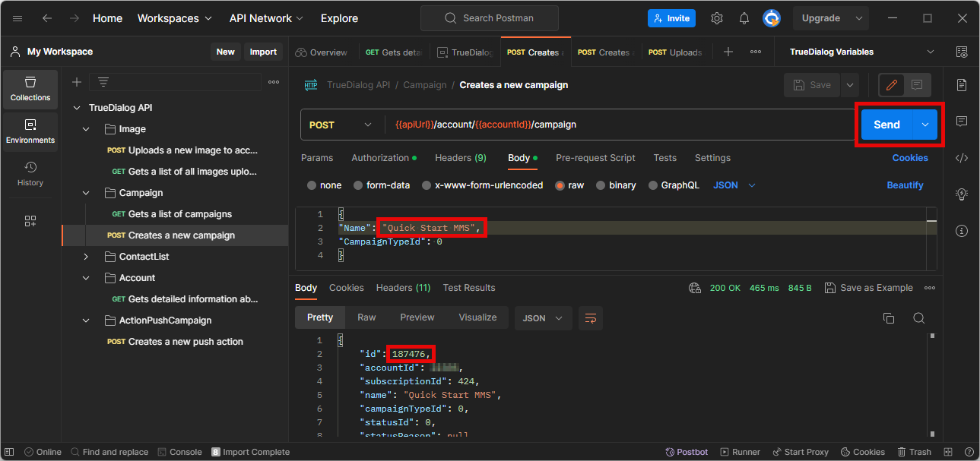Switch to edit mode pencil icon
This screenshot has height=461, width=980.
(x=892, y=85)
